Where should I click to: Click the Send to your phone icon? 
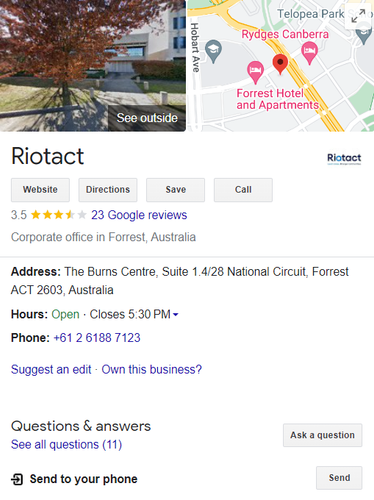pos(17,479)
